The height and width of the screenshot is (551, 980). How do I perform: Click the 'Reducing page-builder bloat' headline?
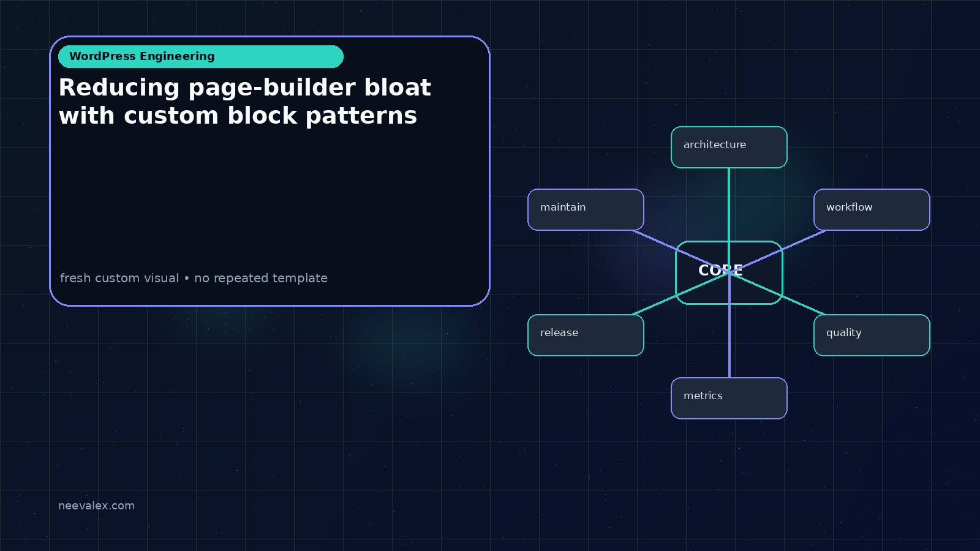point(245,102)
